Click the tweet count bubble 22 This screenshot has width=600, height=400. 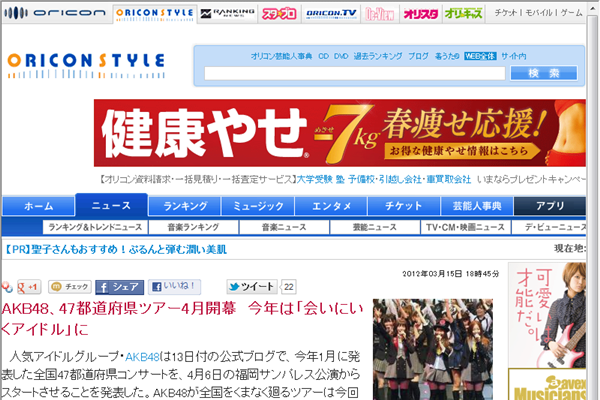tap(288, 287)
